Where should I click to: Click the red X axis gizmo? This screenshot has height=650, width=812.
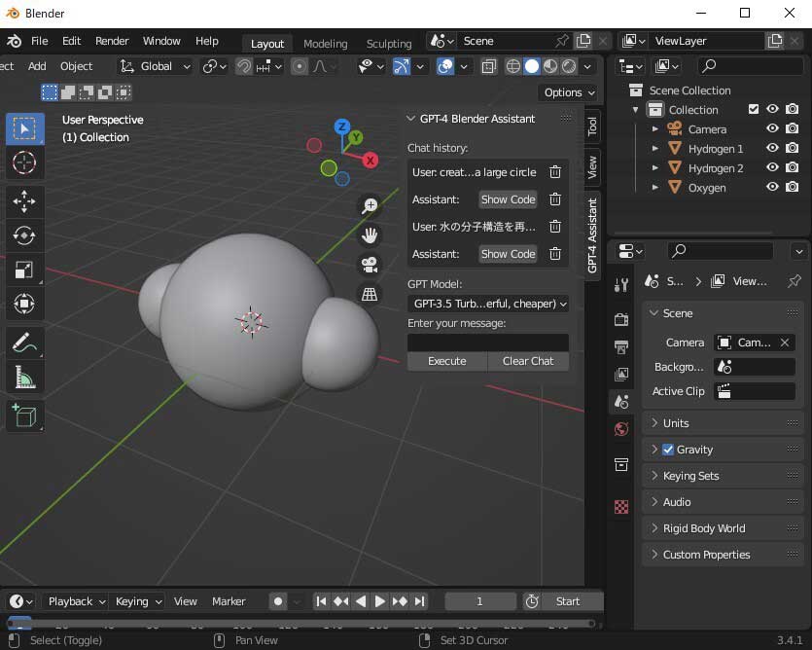(x=370, y=161)
